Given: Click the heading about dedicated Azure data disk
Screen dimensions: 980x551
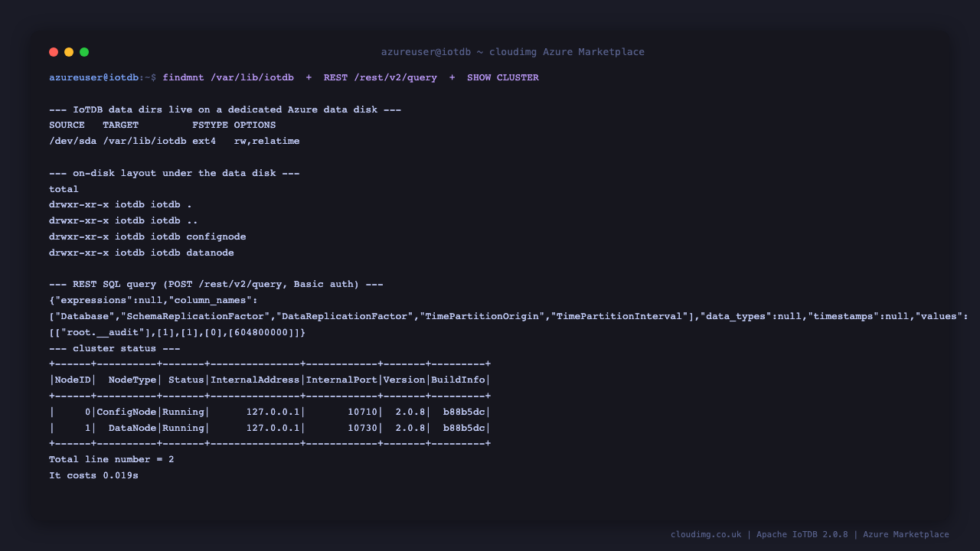Looking at the screenshot, I should pyautogui.click(x=225, y=109).
